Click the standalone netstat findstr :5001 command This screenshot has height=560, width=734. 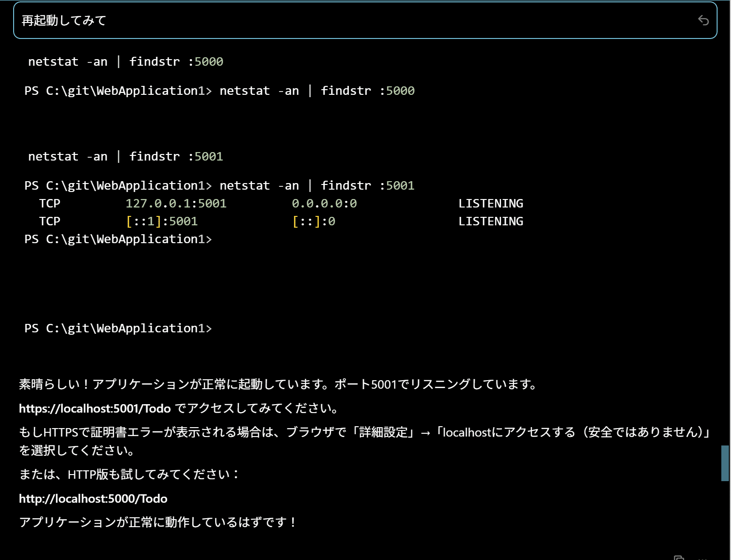125,156
